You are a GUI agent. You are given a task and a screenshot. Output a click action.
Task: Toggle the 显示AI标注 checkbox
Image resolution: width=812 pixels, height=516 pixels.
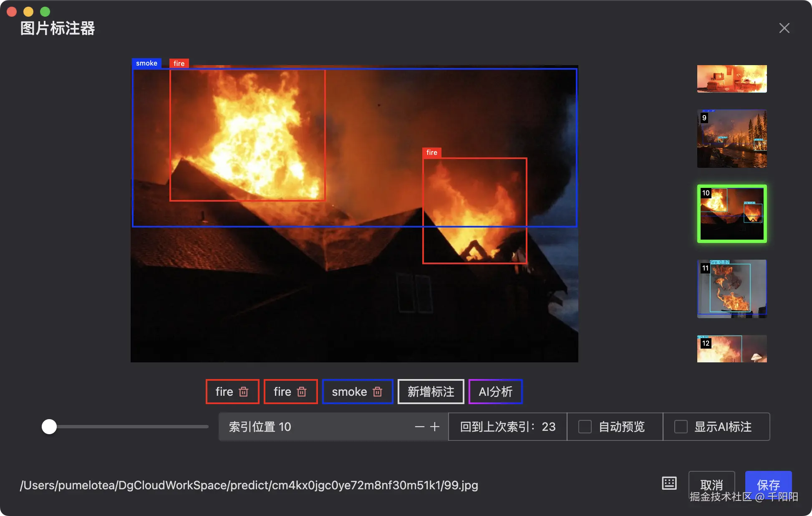pyautogui.click(x=681, y=427)
